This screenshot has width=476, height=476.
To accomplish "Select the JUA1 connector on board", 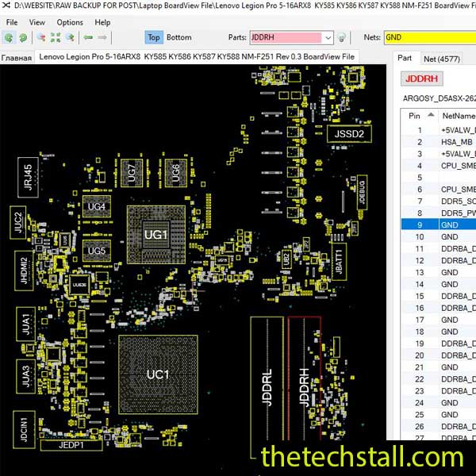I will point(26,324).
